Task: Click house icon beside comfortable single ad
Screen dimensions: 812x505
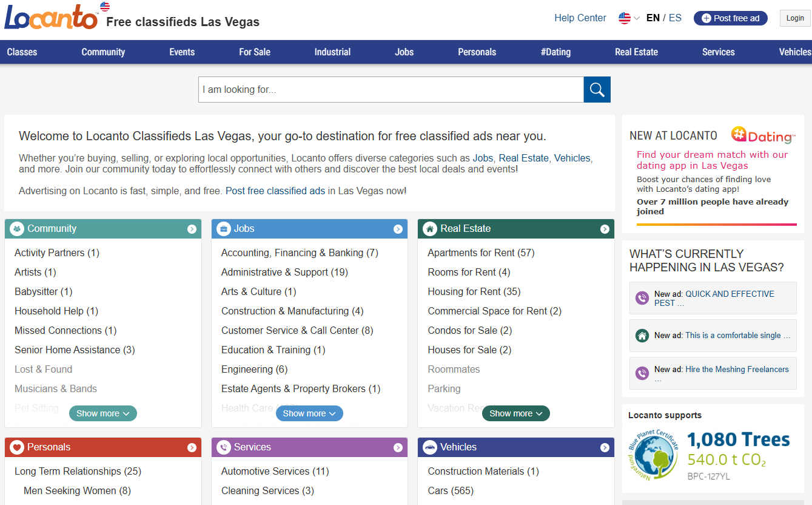Action: [x=642, y=336]
